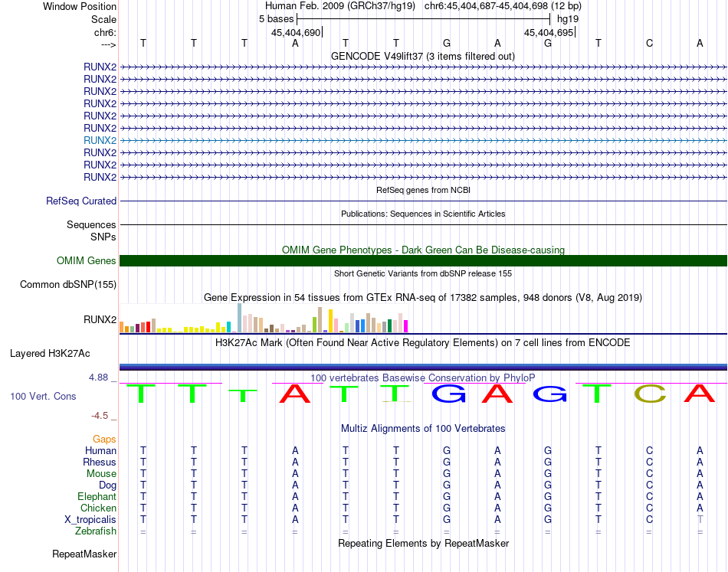
Task: Click the light-blue RUNX2 transcript arrow line
Action: click(x=424, y=140)
